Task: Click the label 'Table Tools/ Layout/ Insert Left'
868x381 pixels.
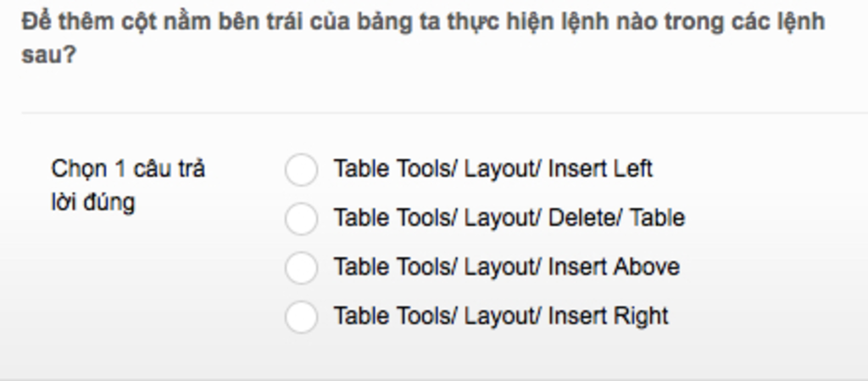Action: pos(493,168)
